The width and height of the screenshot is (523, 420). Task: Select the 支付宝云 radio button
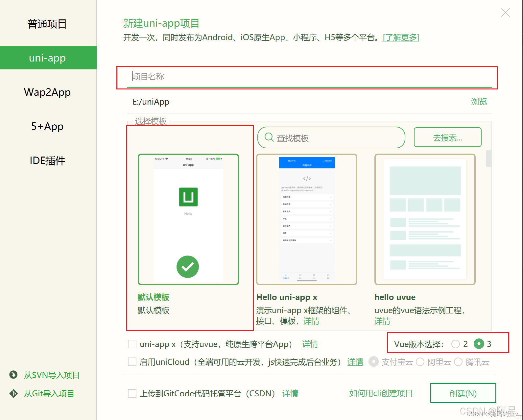pos(374,362)
